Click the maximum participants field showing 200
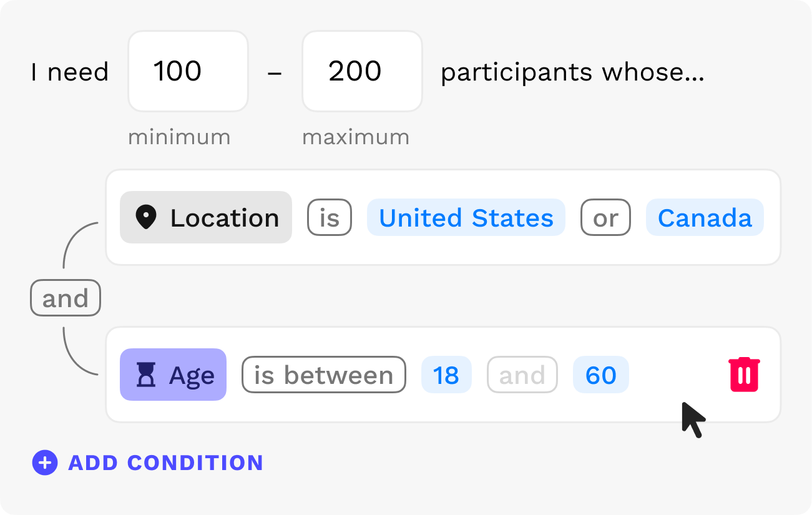 (x=362, y=71)
